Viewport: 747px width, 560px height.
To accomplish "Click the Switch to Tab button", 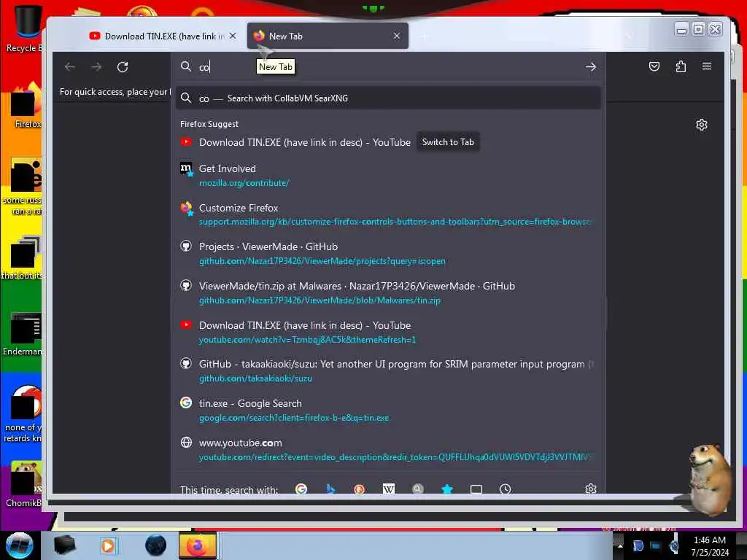I will [448, 142].
